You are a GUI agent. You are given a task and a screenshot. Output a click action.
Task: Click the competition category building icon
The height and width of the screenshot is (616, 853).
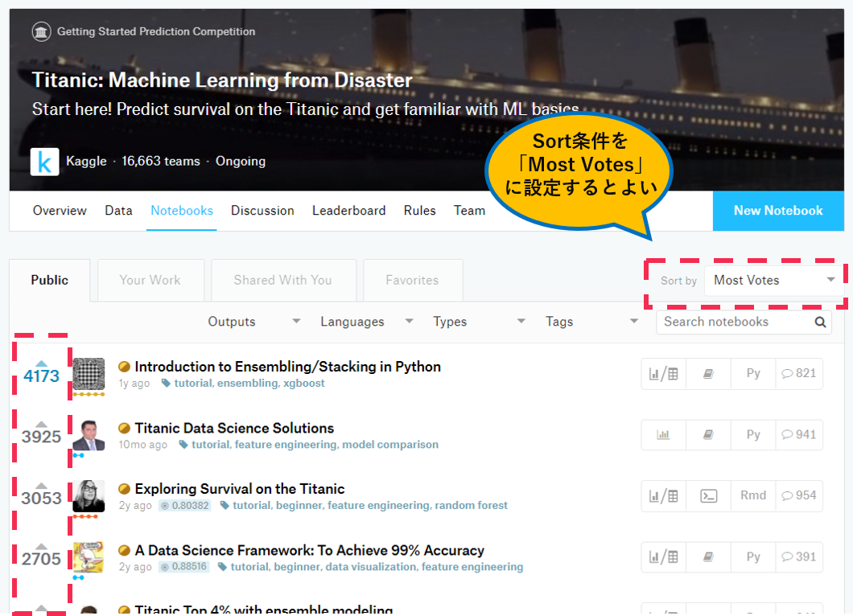41,32
